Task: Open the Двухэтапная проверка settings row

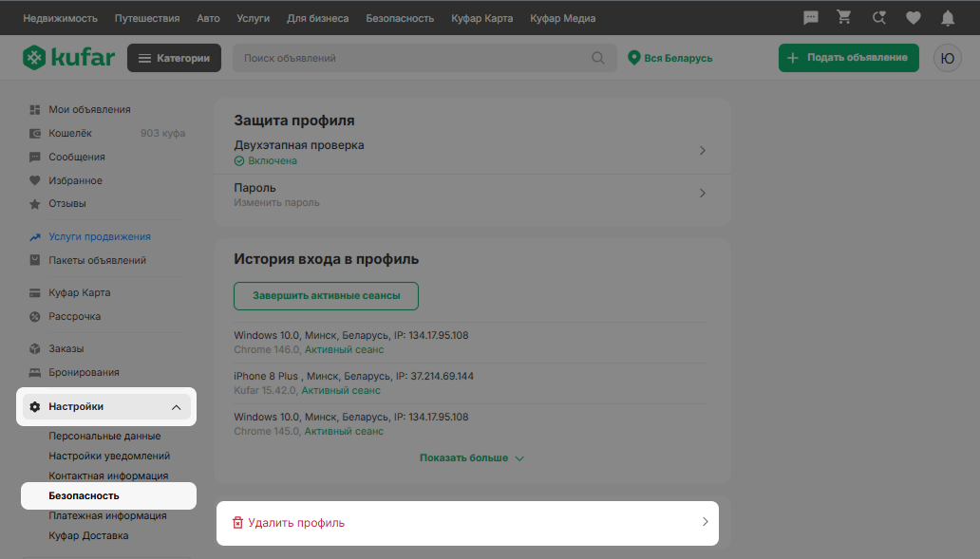Action: pos(470,152)
